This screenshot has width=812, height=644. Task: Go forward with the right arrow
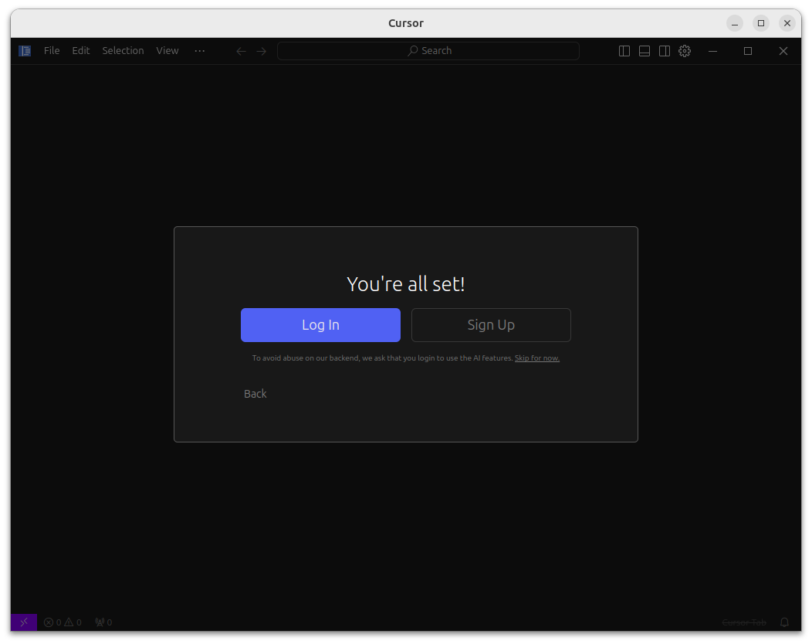(262, 51)
